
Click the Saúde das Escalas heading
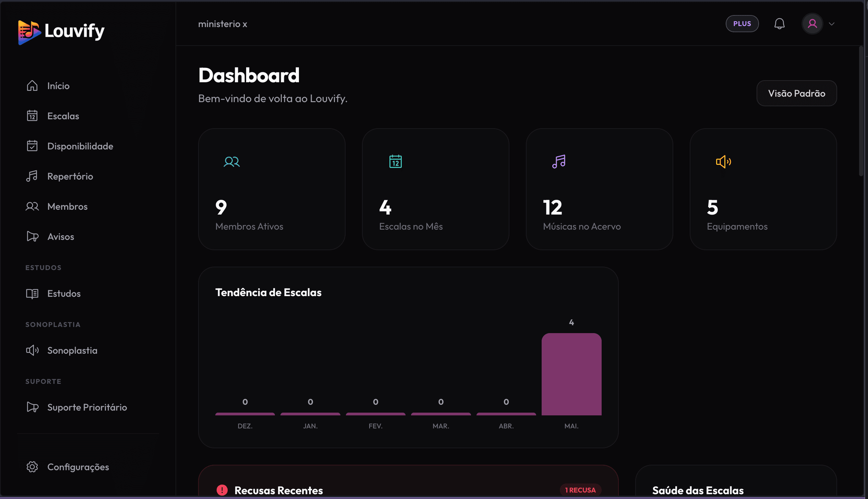[x=698, y=490]
